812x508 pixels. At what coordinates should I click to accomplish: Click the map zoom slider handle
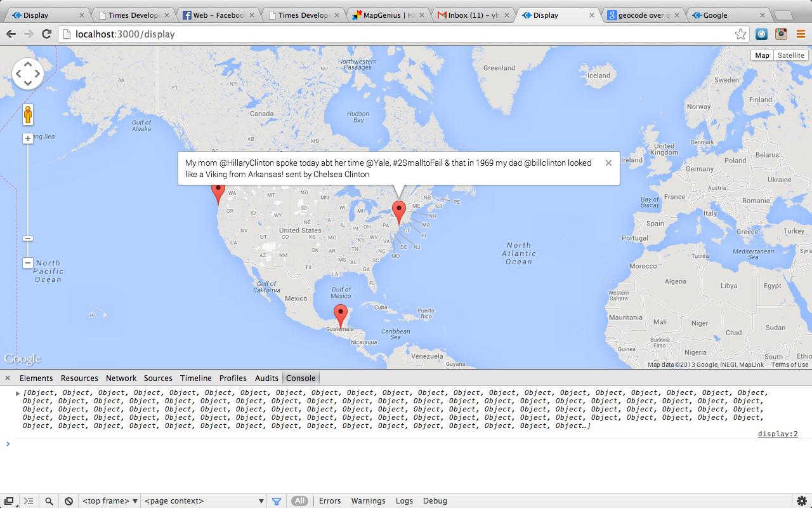point(28,238)
